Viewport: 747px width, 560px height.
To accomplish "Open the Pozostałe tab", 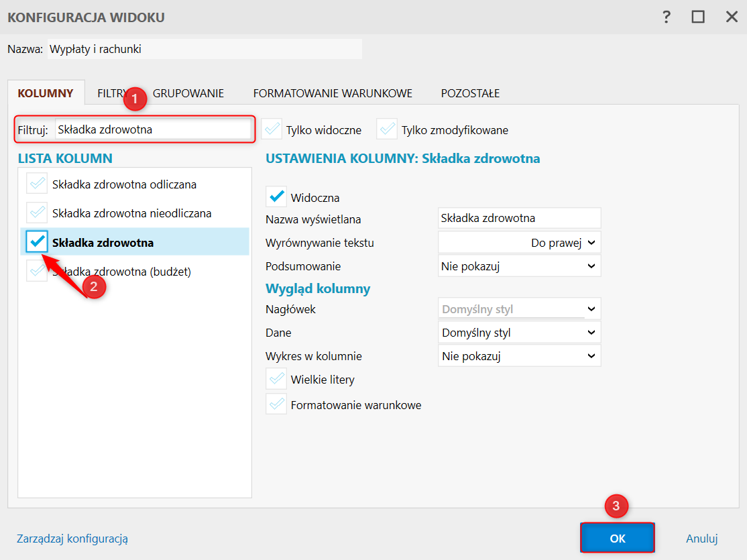I will coord(470,93).
